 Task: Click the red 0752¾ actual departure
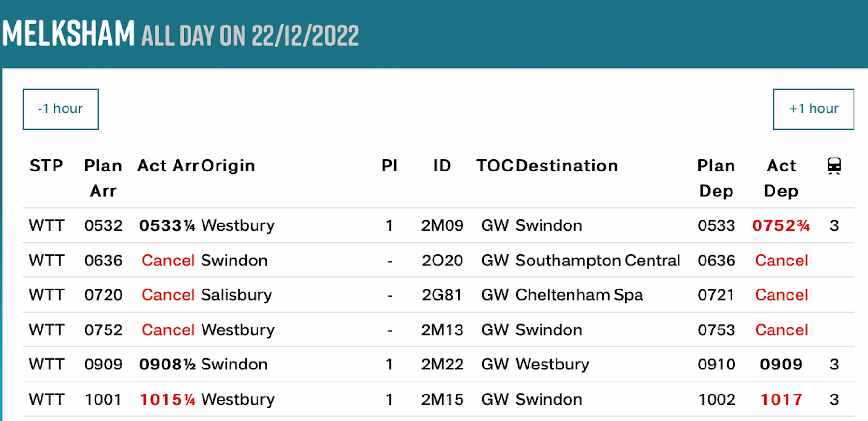[x=781, y=225]
